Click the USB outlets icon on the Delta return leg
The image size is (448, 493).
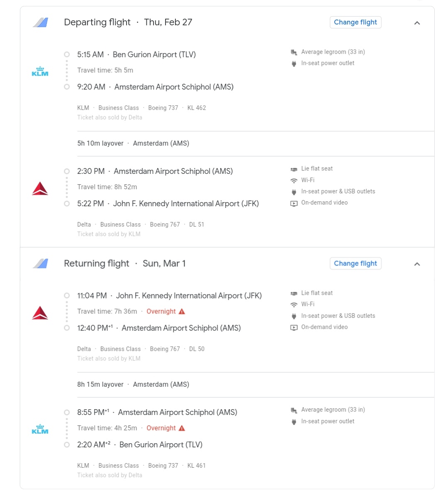point(295,316)
